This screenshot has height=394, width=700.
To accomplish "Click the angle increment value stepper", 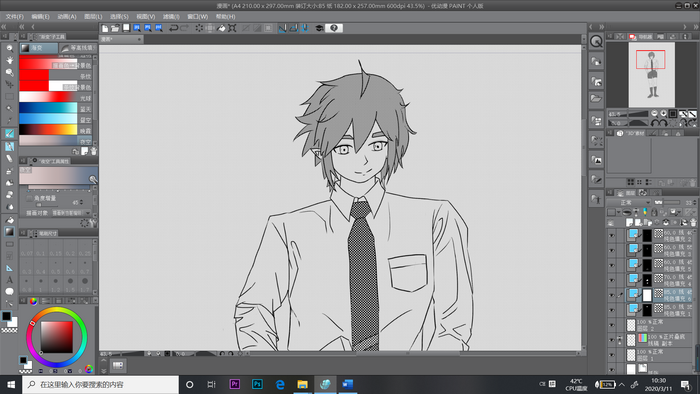I will (x=81, y=202).
